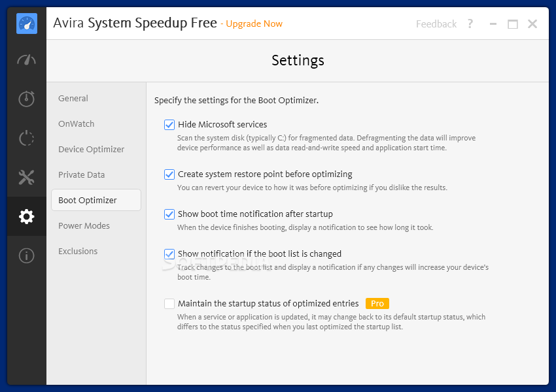Viewport: 556px width, 392px height.
Task: Click the 'Track changes to the boot list' description
Action: (332, 272)
